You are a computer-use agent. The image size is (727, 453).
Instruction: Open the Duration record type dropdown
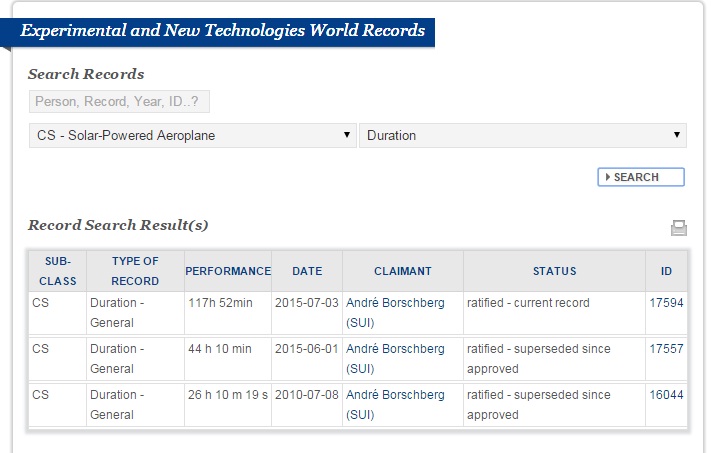click(x=522, y=135)
